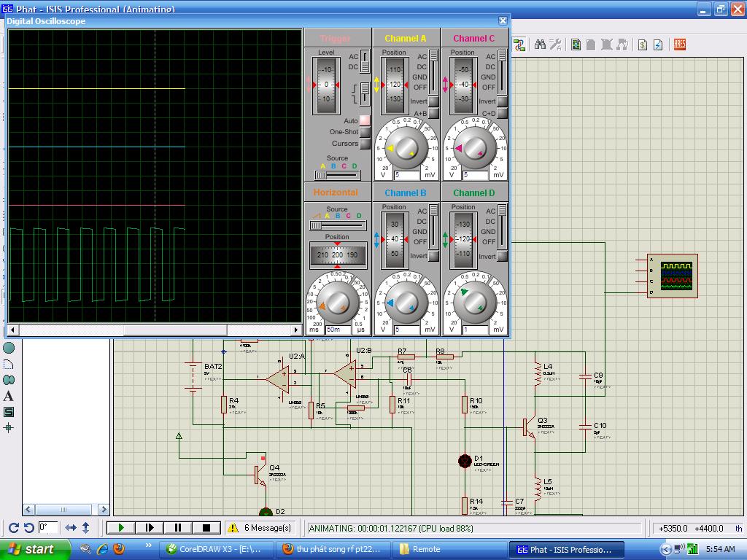This screenshot has width=747, height=560.
Task: Click the rotate clockwise icon
Action: pos(13,527)
